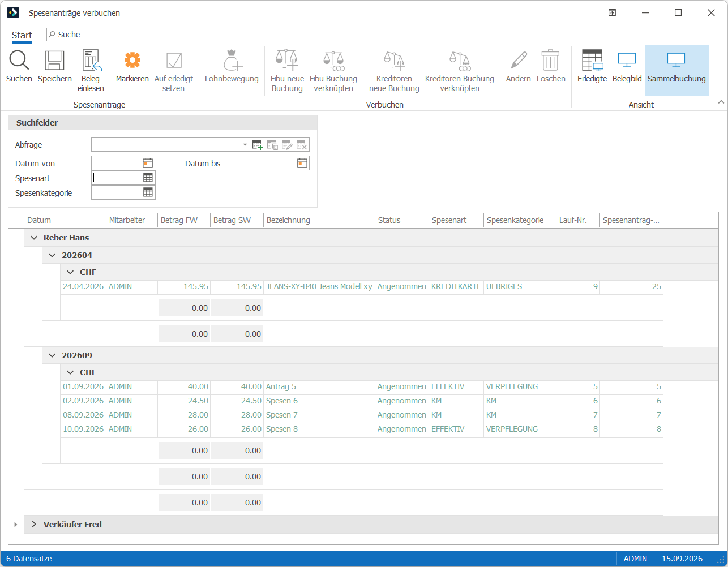Collapse the ribbon with the chevron

click(721, 102)
